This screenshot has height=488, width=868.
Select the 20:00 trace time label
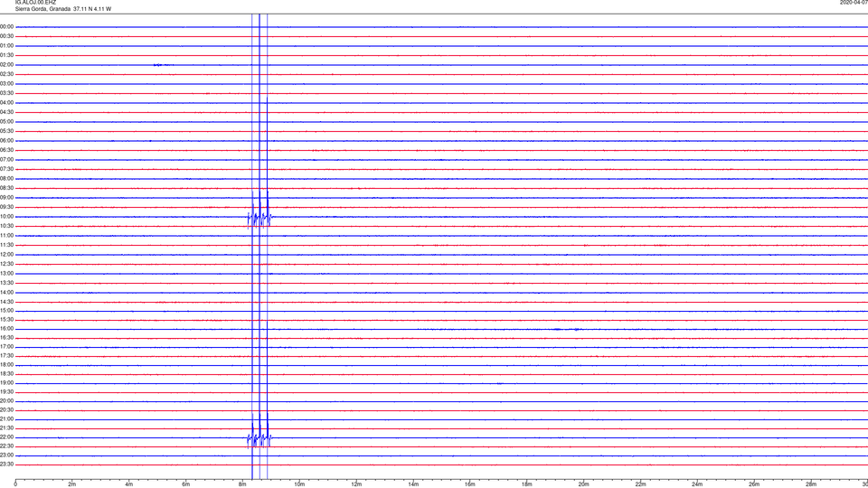click(x=6, y=401)
